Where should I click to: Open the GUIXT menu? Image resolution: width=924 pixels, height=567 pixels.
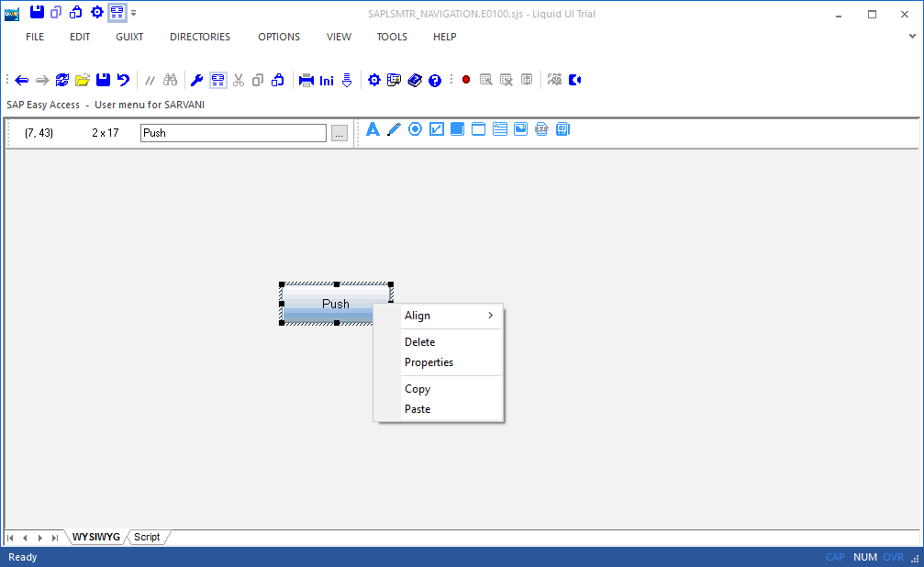tap(129, 37)
